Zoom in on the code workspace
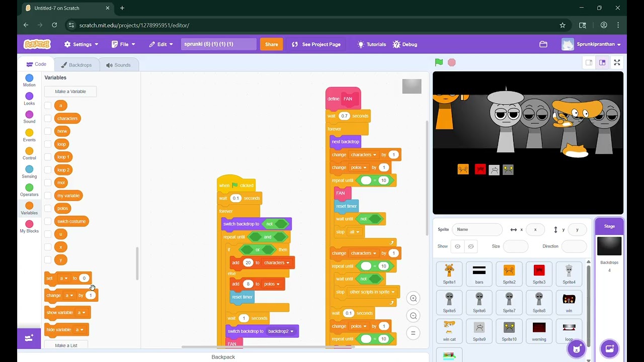 coord(414,298)
